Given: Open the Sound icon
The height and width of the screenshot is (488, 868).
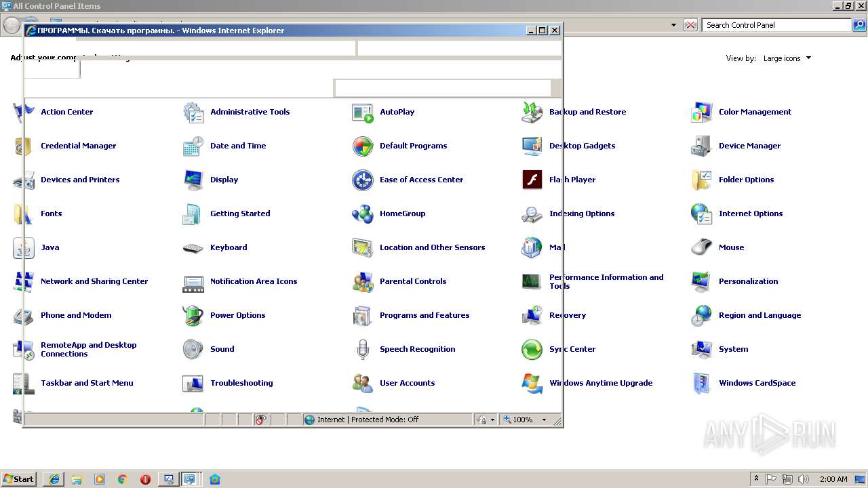Looking at the screenshot, I should pos(193,349).
